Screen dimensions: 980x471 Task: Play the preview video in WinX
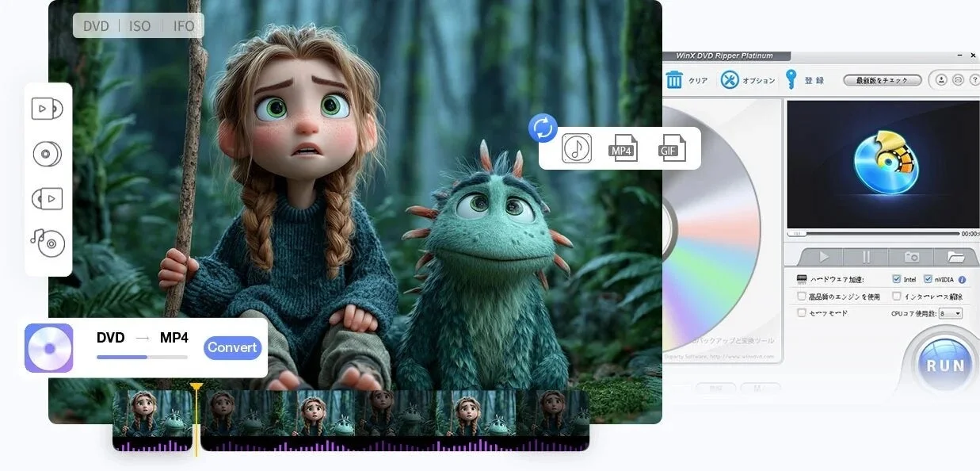(x=824, y=257)
